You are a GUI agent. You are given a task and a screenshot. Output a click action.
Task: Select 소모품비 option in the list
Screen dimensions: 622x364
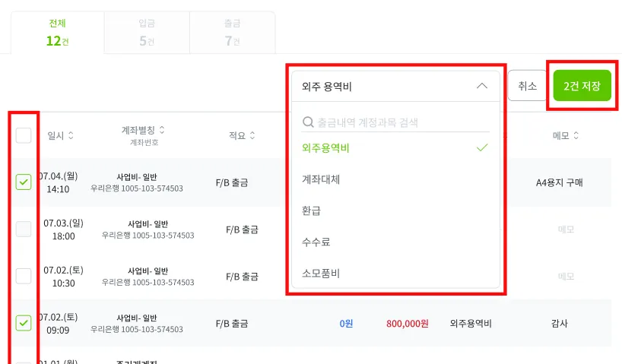click(x=320, y=273)
